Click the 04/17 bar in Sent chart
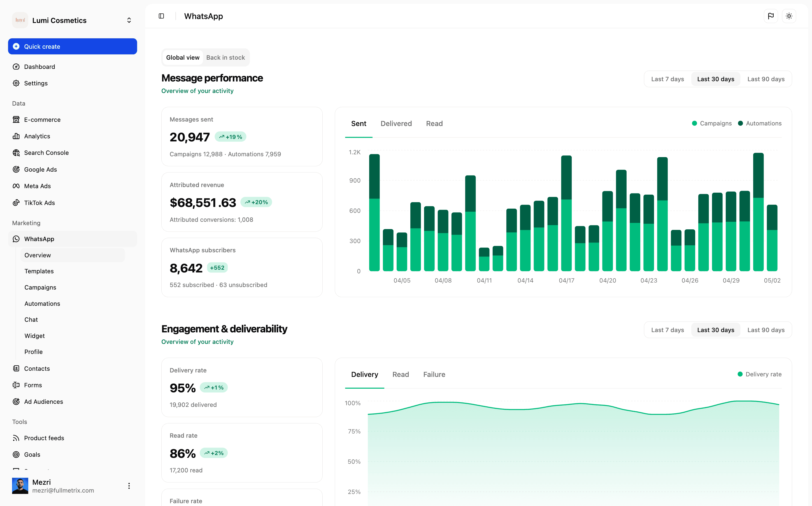Screen dimensions: 812x506 566,213
